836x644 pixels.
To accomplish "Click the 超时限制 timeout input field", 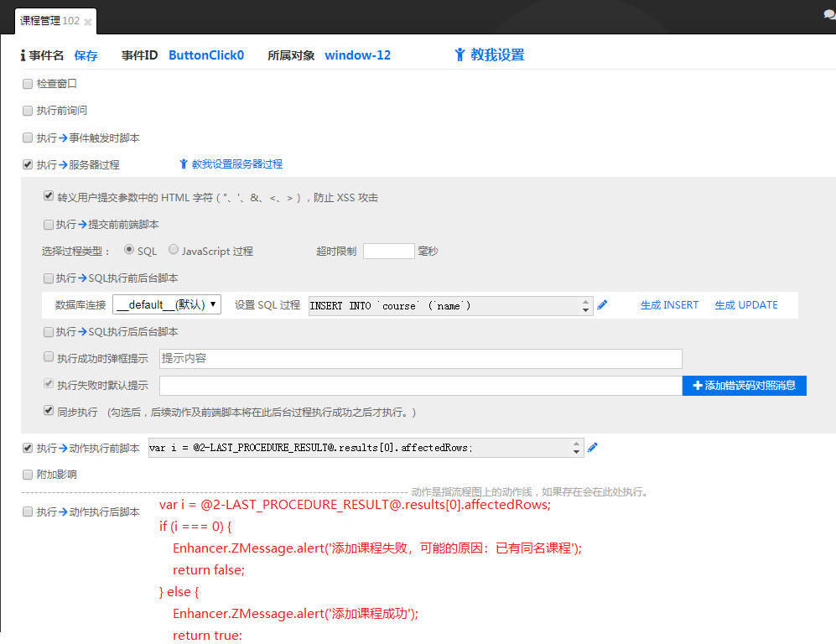I will pyautogui.click(x=388, y=251).
